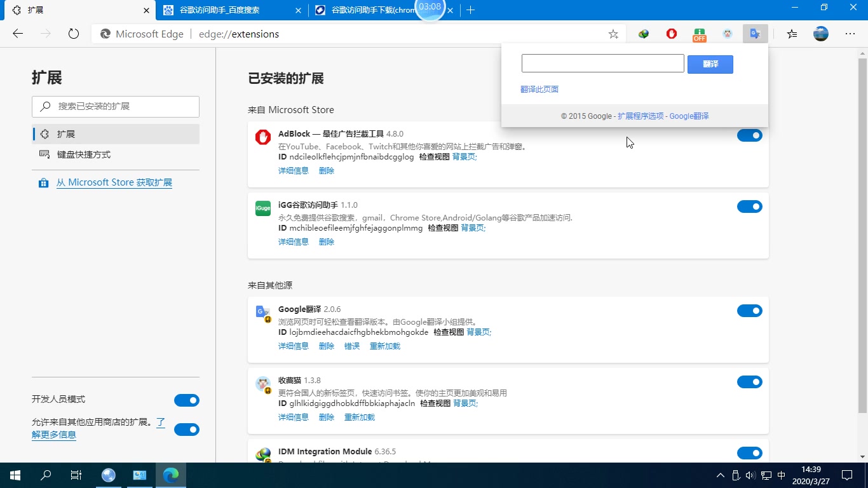Close the 扩展 tab
Screen dimensions: 868x488
pos(147,10)
